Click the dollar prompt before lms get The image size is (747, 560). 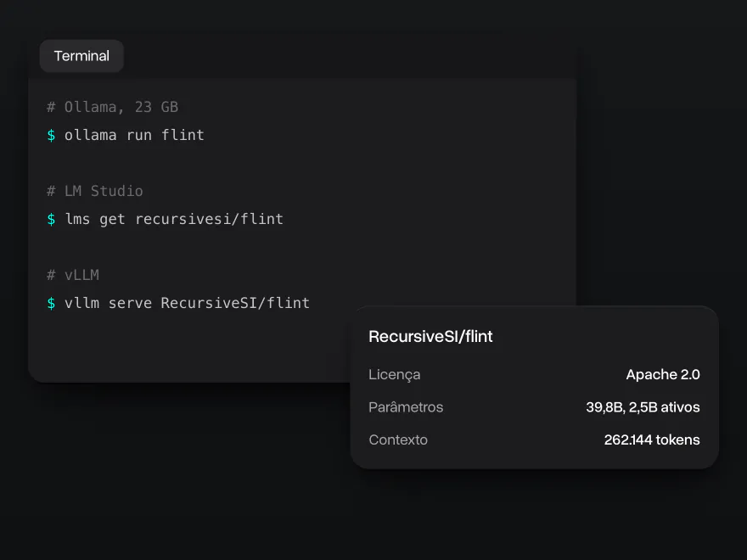click(x=51, y=220)
